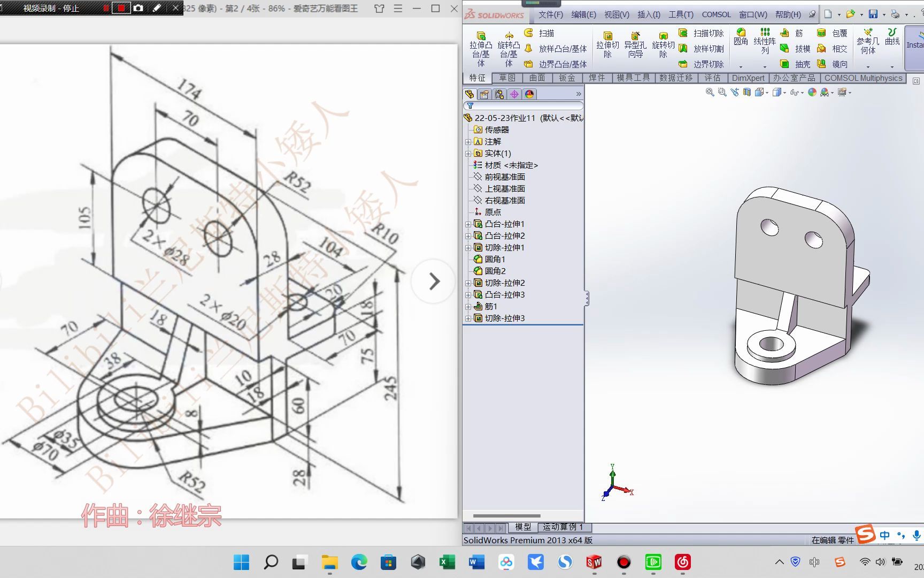This screenshot has height=578, width=924.
Task: Toggle hide/show items glasses icon
Action: tap(794, 92)
